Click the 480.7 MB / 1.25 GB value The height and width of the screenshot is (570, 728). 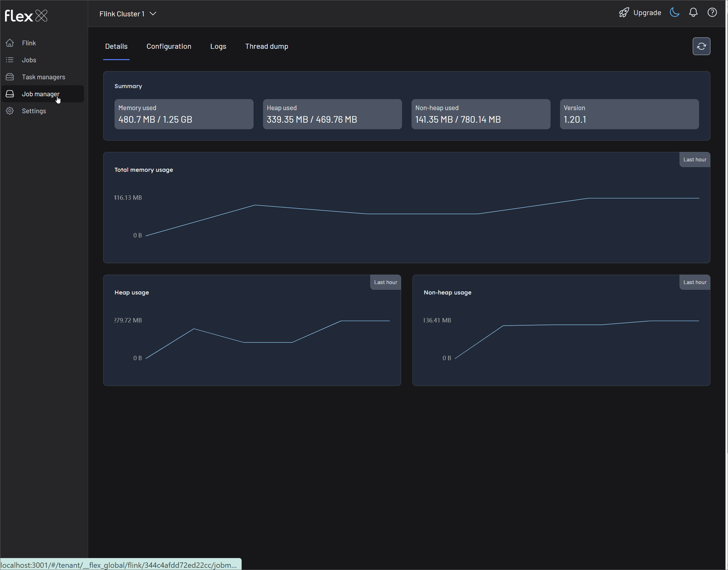(155, 120)
